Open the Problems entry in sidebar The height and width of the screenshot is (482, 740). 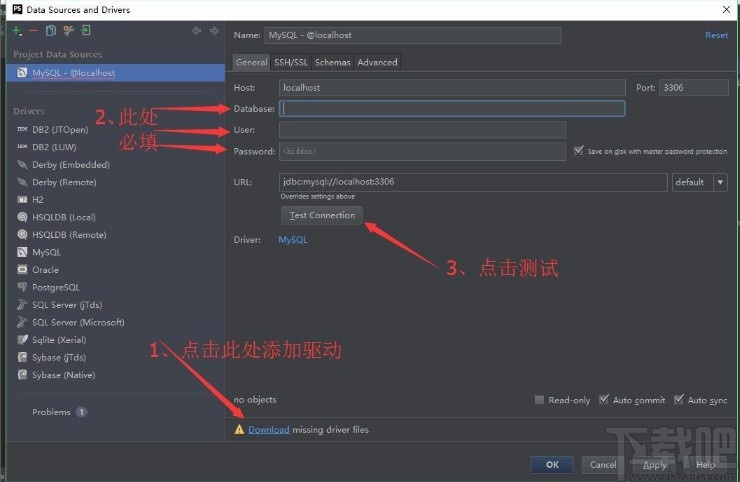tap(51, 412)
